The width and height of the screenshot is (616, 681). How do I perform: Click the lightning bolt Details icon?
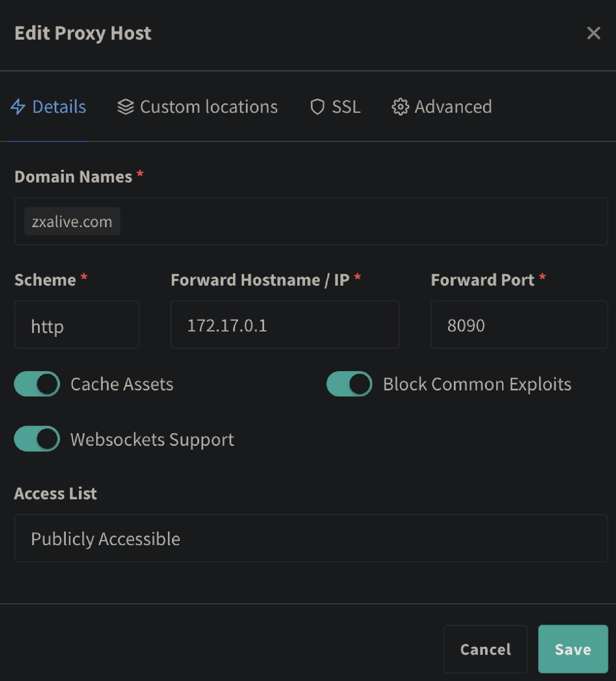pos(18,107)
